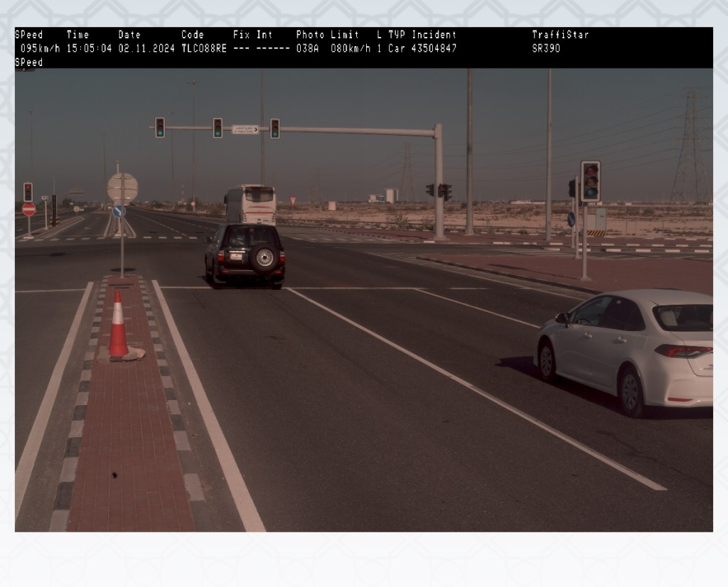Screen dimensions: 728x587
Task: Click the TraffiStar header label
Action: pos(560,35)
